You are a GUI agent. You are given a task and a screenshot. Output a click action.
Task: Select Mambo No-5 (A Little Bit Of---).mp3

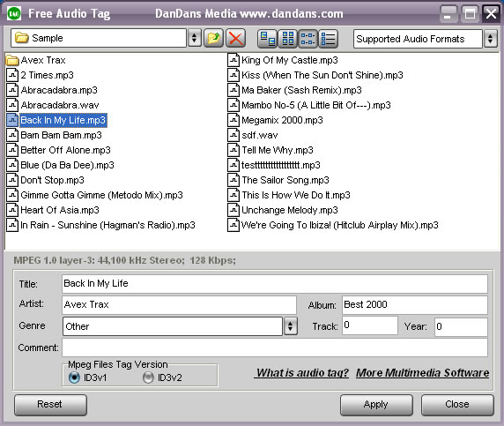[x=316, y=105]
